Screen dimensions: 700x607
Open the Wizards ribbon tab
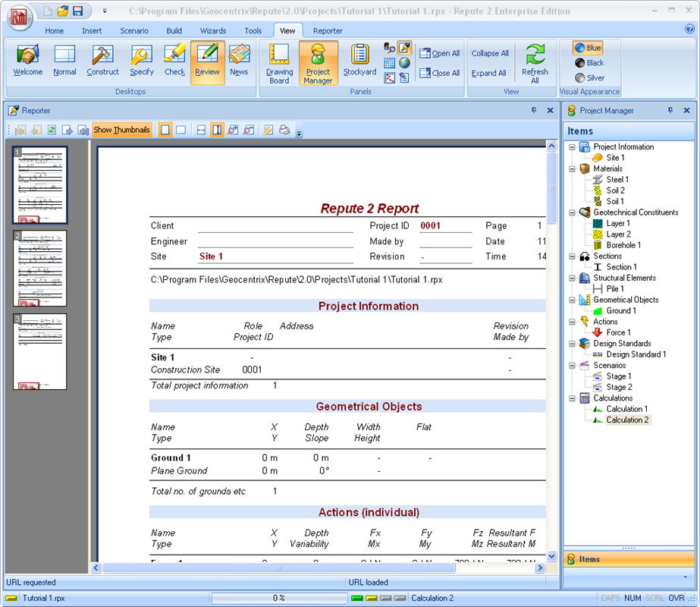213,31
